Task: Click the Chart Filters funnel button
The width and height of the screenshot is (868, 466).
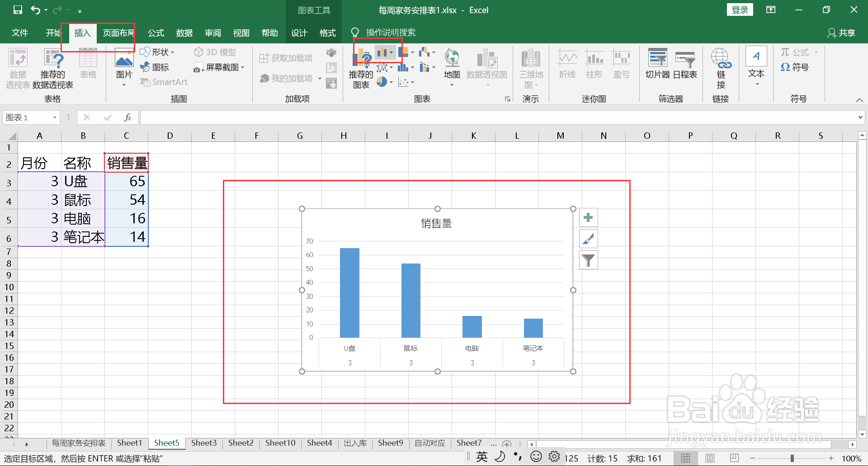Action: pos(588,260)
